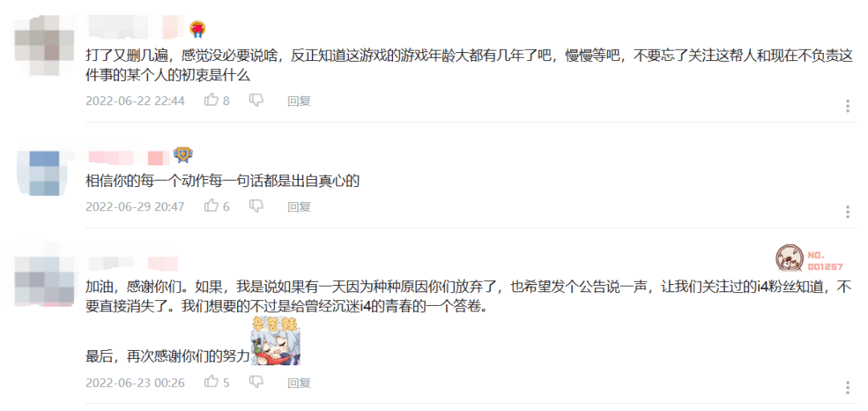Screen dimensions: 868x411
Task: Open the first commenter's avatar
Action: (44, 45)
